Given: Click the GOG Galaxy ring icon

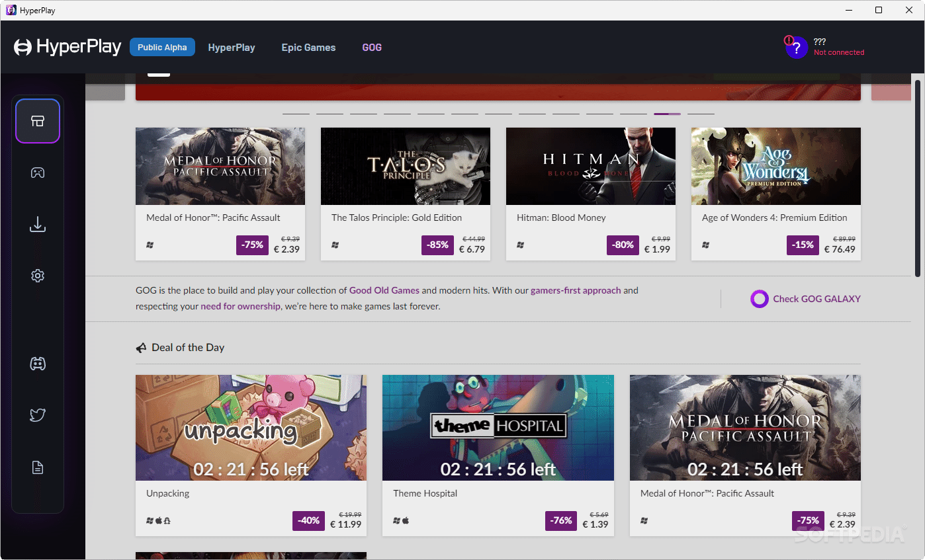Looking at the screenshot, I should coord(759,299).
